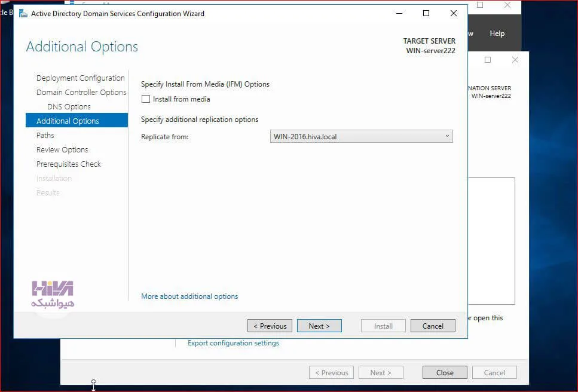Close the background wizard window
The height and width of the screenshot is (392, 578).
pos(515,60)
